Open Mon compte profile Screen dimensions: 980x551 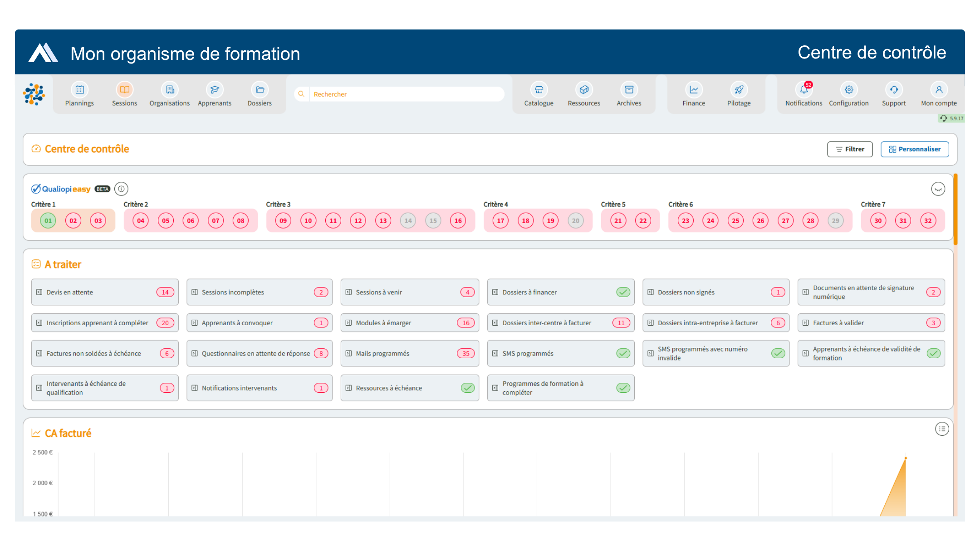click(939, 94)
